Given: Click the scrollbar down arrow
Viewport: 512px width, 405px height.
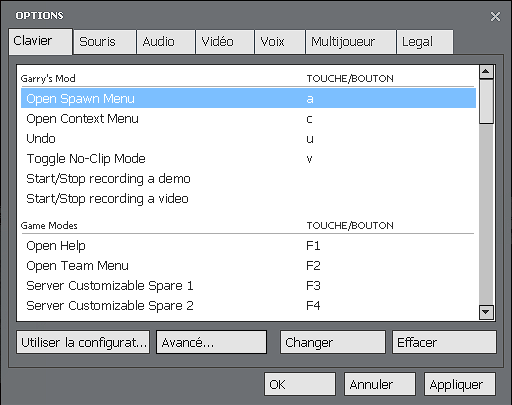Looking at the screenshot, I should (x=486, y=312).
